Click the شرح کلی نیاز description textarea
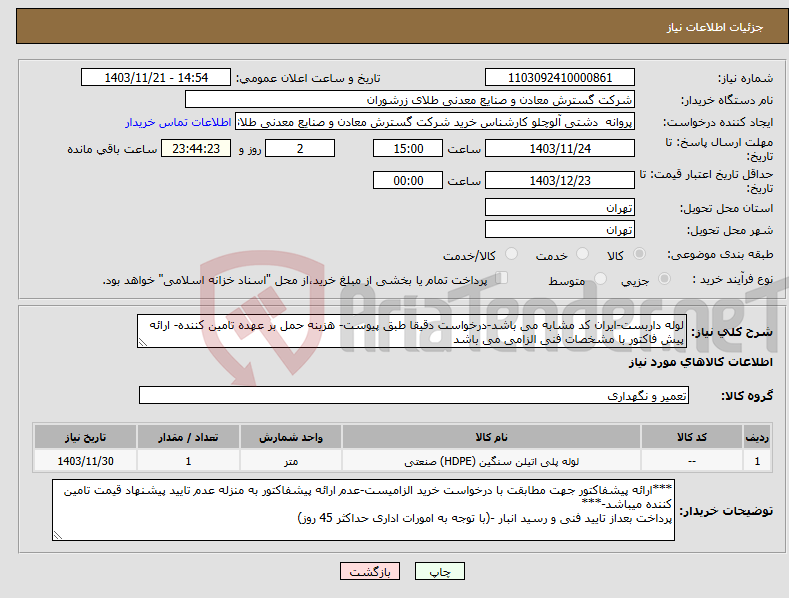Screen dimensions: 789x598 [x=412, y=331]
